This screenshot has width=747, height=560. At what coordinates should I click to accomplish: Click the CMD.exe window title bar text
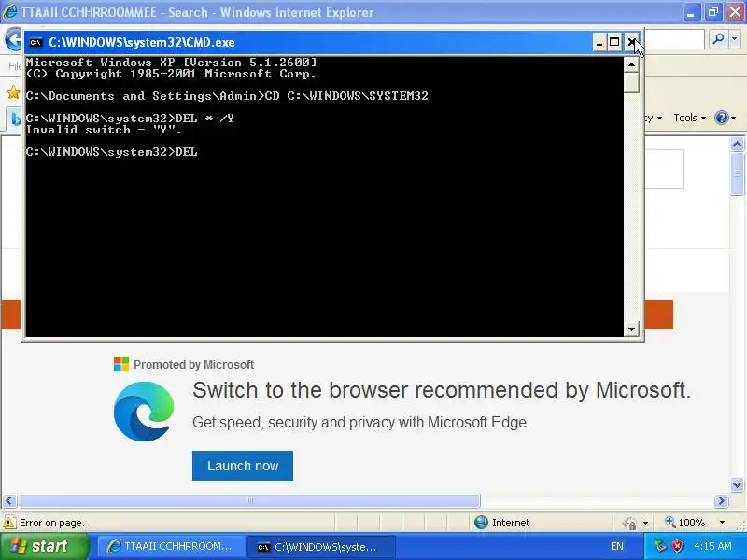point(142,42)
